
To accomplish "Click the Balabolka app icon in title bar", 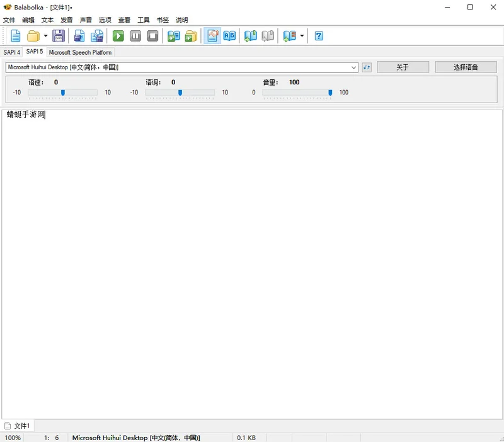I will point(7,7).
